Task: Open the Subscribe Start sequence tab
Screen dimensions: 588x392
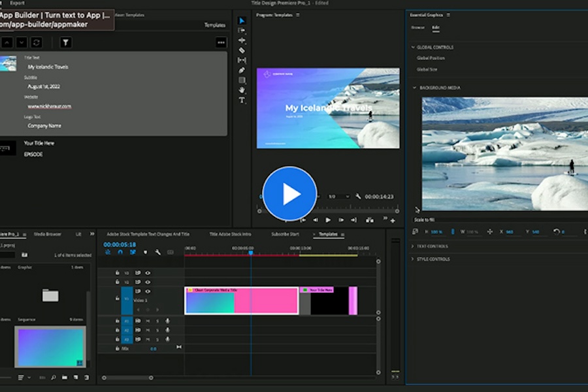Action: (285, 234)
